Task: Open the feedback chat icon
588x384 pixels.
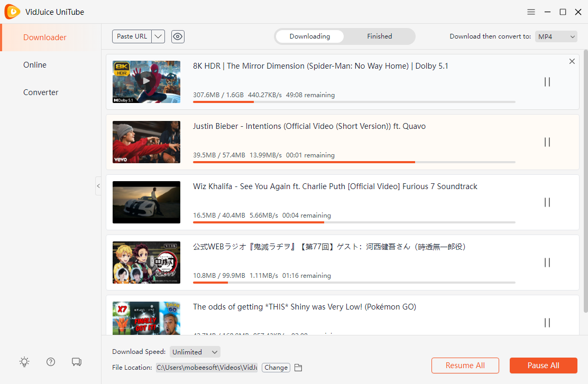Action: [x=77, y=362]
